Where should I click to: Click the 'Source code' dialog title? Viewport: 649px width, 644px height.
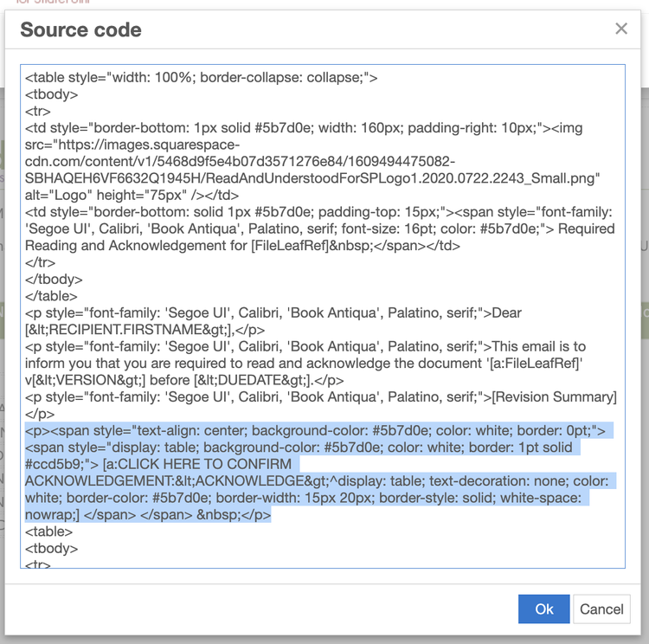[80, 29]
